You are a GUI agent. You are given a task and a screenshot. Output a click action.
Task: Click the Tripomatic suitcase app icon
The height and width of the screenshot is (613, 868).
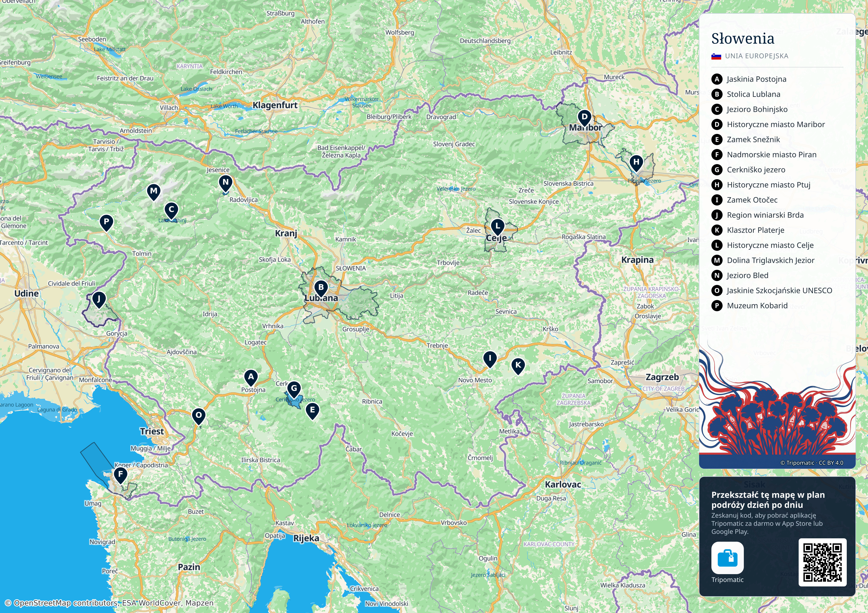(x=727, y=558)
